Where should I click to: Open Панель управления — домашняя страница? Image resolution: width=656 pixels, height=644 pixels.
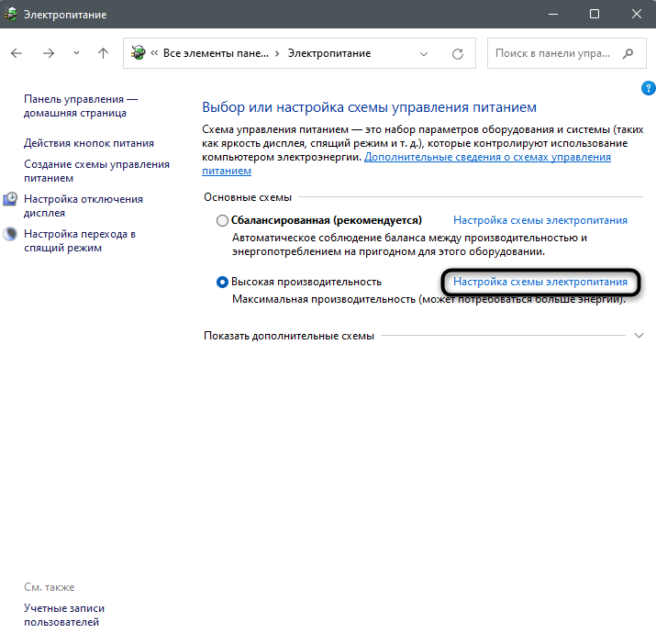click(x=81, y=105)
